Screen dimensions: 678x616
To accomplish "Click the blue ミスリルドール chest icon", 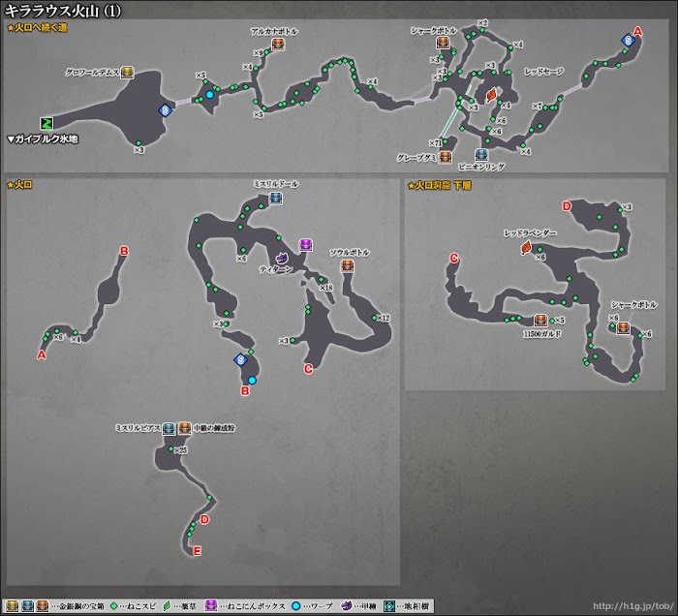I will 275,199.
